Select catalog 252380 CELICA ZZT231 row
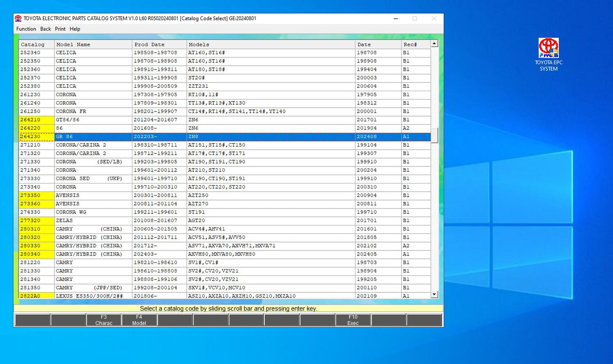The width and height of the screenshot is (613, 364). [x=225, y=86]
